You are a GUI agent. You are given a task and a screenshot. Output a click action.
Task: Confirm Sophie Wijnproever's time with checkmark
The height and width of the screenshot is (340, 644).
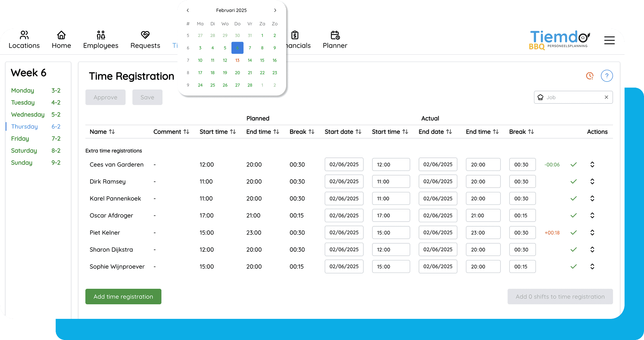pyautogui.click(x=574, y=266)
